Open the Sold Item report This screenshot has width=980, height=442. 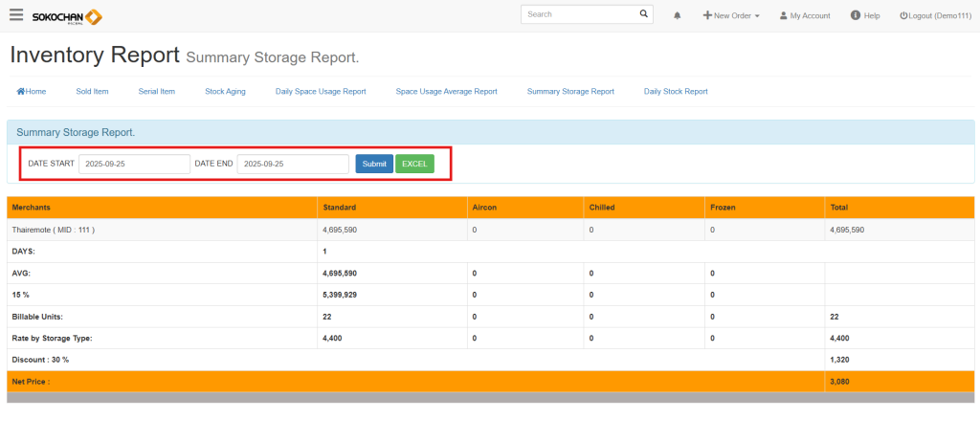pyautogui.click(x=92, y=92)
